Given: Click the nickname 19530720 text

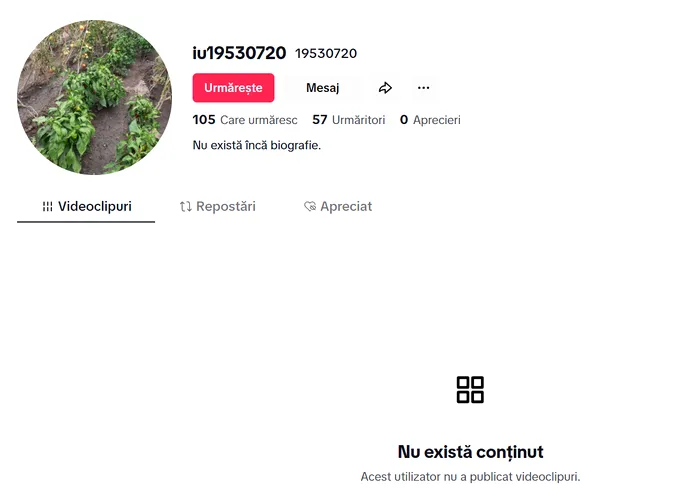Looking at the screenshot, I should click(326, 54).
